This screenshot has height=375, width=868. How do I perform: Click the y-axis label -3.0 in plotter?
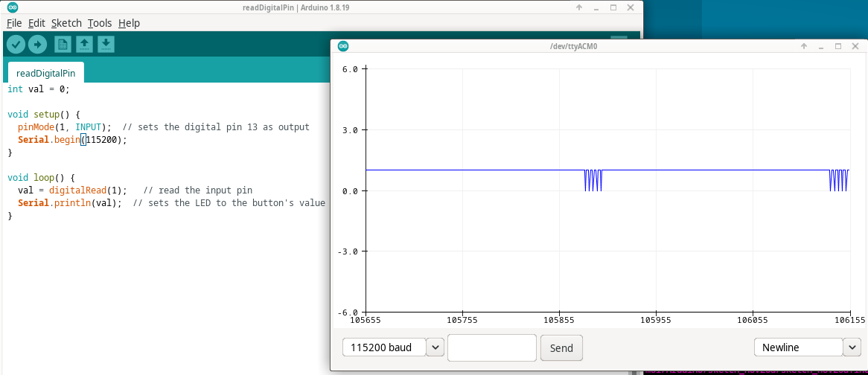point(348,251)
